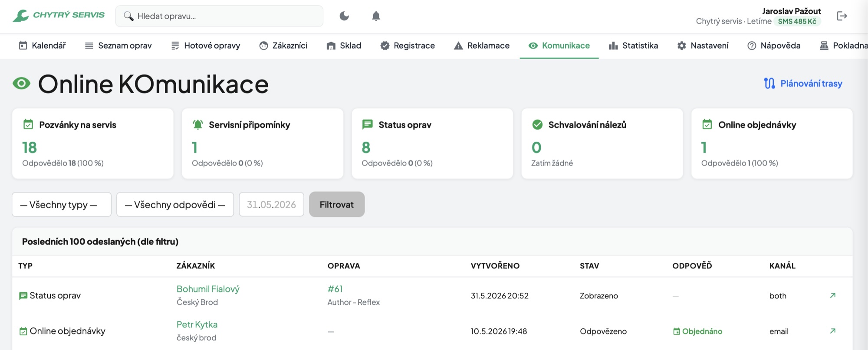Screen dimensions: 868x350
Task: Click the date field 31.05.2026
Action: click(271, 204)
